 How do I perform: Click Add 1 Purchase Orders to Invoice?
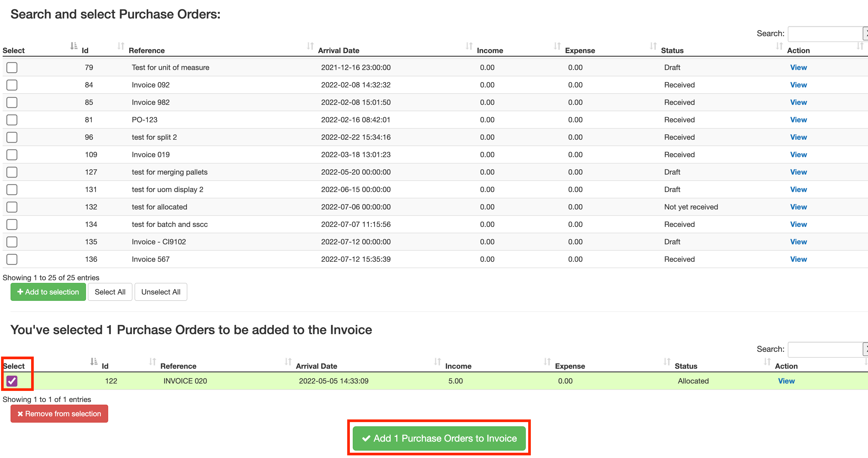pos(438,438)
